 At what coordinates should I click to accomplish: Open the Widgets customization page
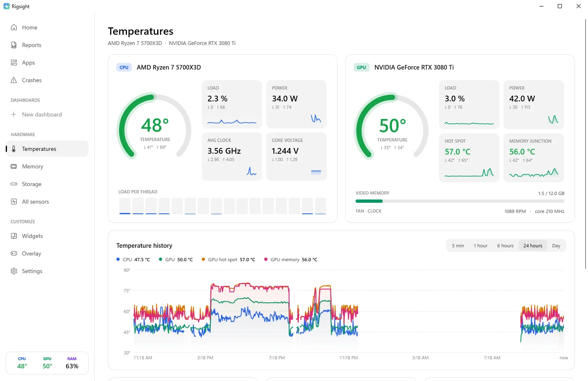(x=47, y=236)
